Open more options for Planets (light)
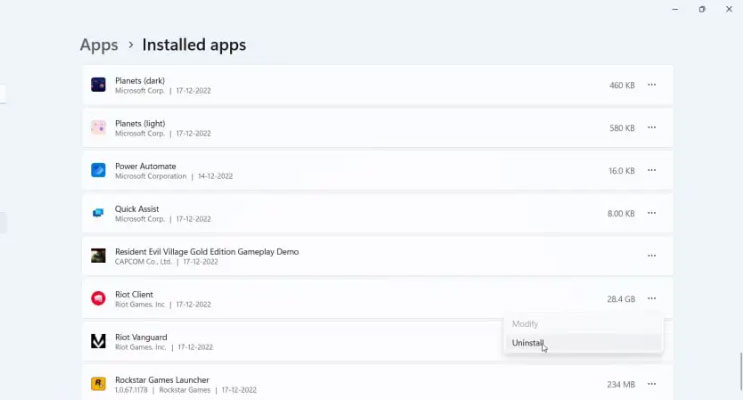 click(651, 128)
